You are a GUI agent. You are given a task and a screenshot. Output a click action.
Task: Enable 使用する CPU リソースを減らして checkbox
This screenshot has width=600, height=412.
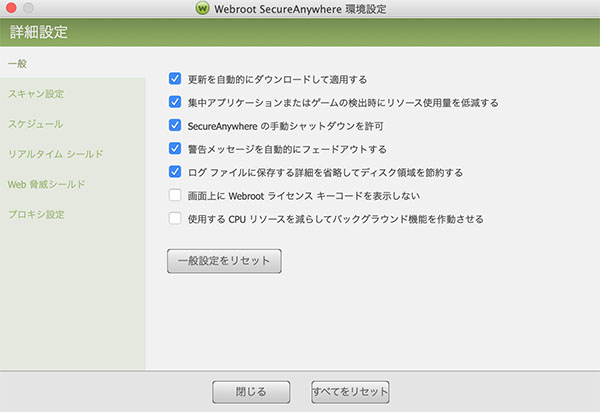click(x=175, y=218)
